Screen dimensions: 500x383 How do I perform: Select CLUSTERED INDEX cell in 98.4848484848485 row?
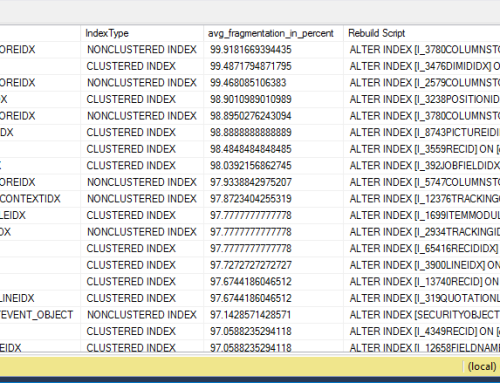[142, 149]
